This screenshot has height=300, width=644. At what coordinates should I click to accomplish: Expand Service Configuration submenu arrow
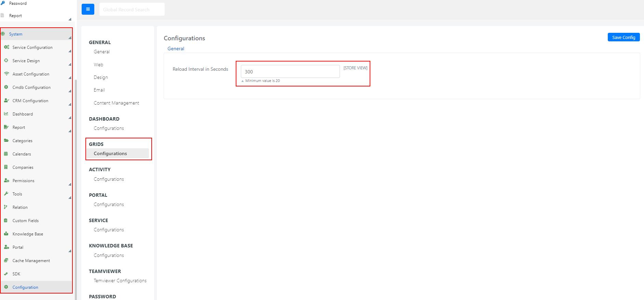70,51
